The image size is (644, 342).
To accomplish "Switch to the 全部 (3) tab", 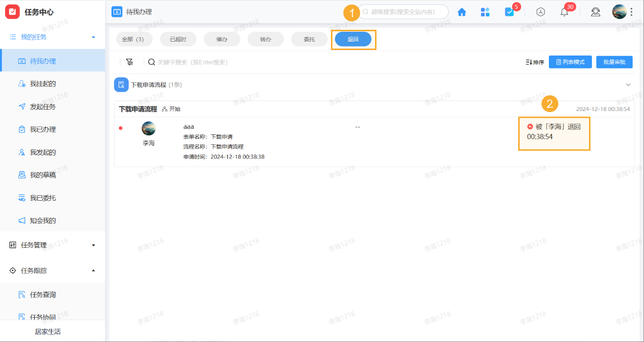I will (x=134, y=39).
